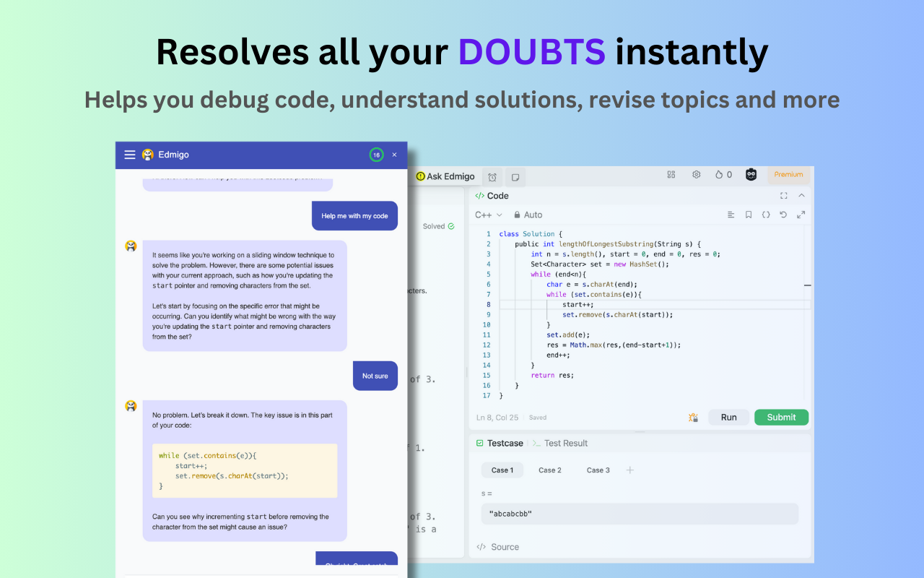Click the Auto lock indicator
Screen dimensions: 924x578
coord(528,215)
